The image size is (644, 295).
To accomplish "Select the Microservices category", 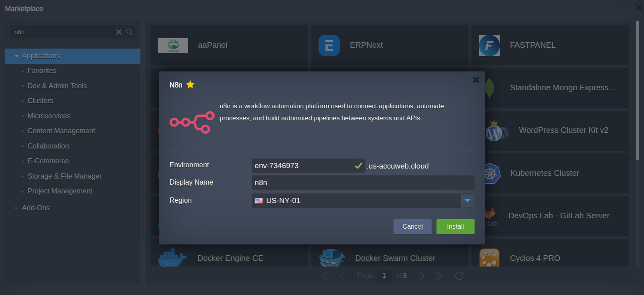I will click(x=49, y=116).
